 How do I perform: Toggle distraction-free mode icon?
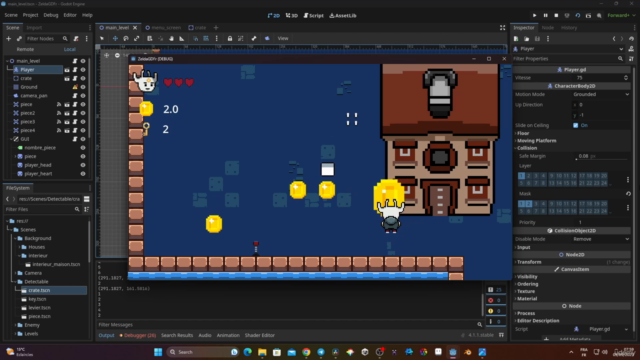502,28
